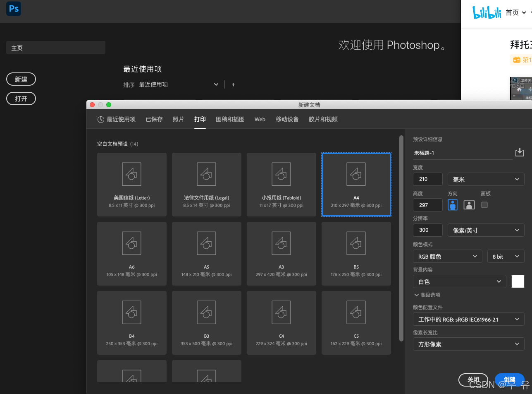Click the B5 preset document icon
Image resolution: width=532 pixels, height=394 pixels.
pos(356,243)
